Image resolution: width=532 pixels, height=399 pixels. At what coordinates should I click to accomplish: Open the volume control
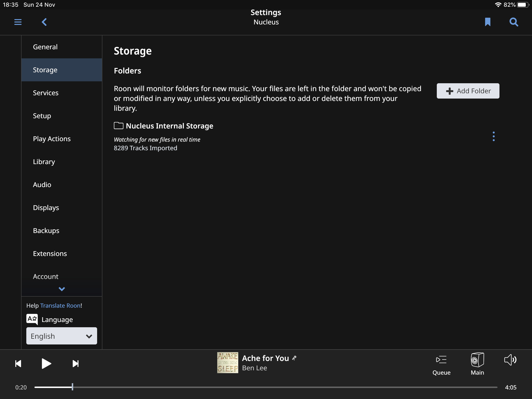[510, 360]
